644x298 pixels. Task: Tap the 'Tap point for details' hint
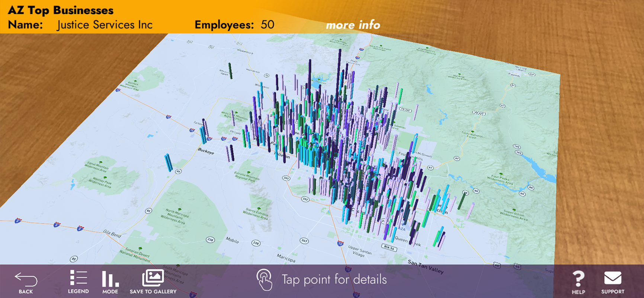(x=334, y=280)
